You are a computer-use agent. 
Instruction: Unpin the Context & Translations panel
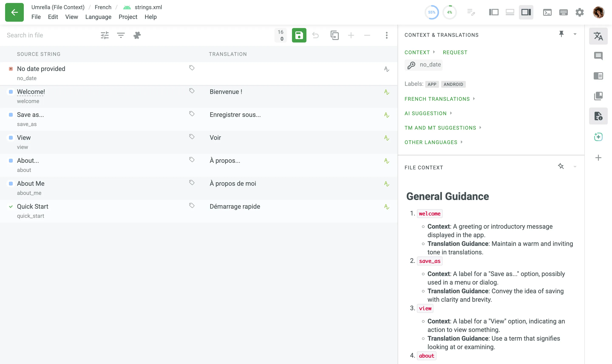[x=562, y=34]
